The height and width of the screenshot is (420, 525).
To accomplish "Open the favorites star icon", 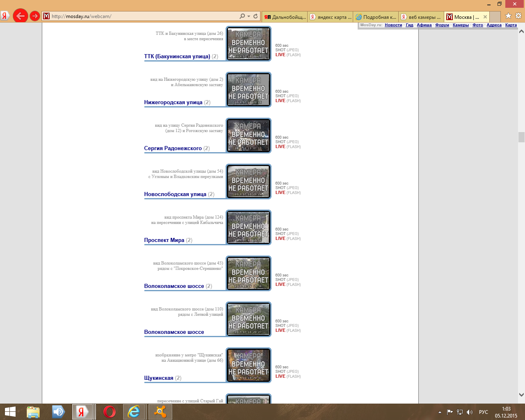I will (508, 16).
